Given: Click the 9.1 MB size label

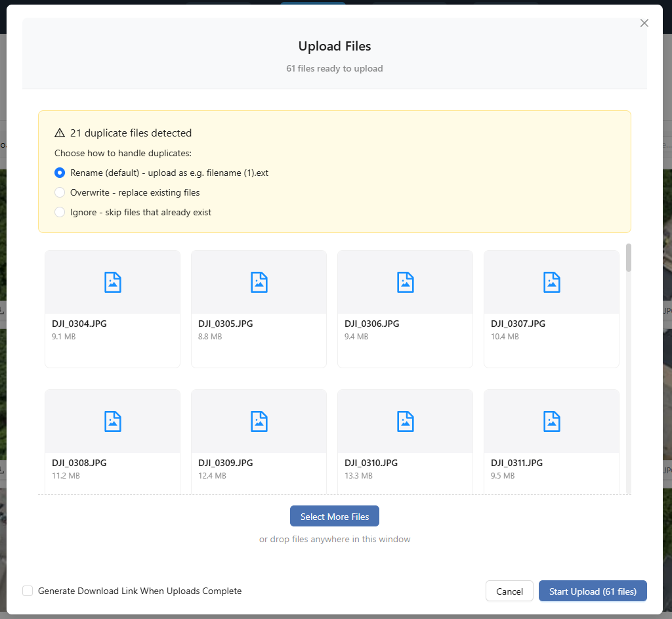Looking at the screenshot, I should coord(64,337).
